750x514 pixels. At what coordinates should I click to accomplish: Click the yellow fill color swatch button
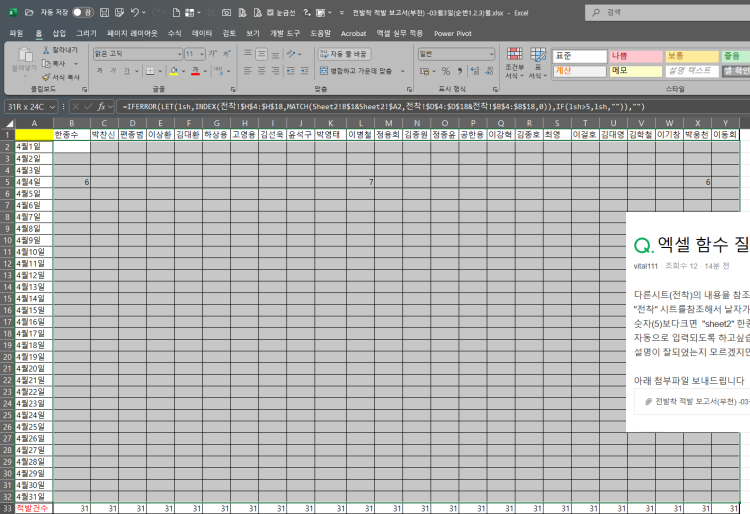pyautogui.click(x=173, y=71)
